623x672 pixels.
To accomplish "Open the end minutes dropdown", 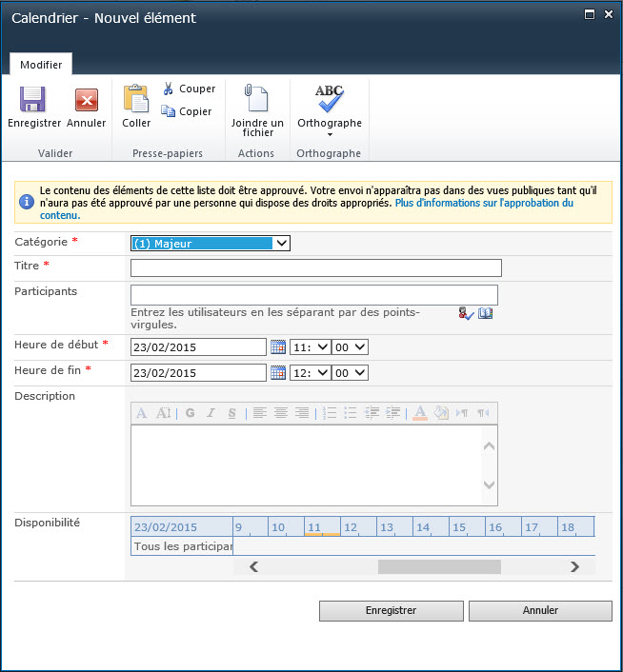I will 351,373.
